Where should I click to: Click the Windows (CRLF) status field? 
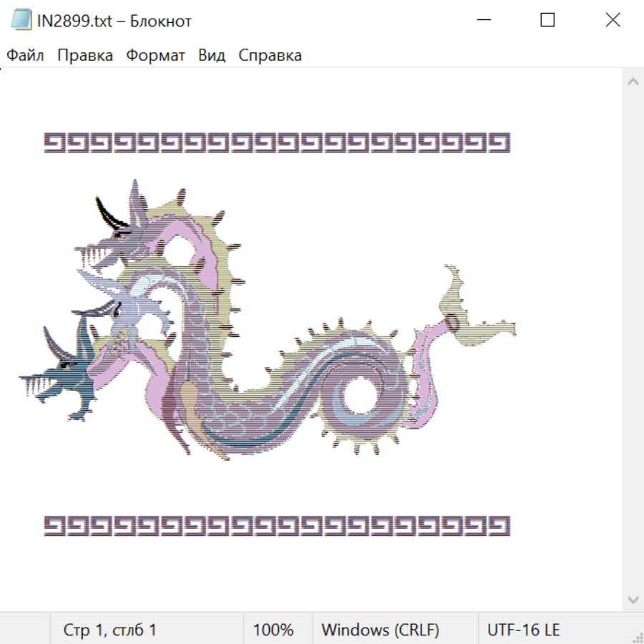click(x=380, y=630)
